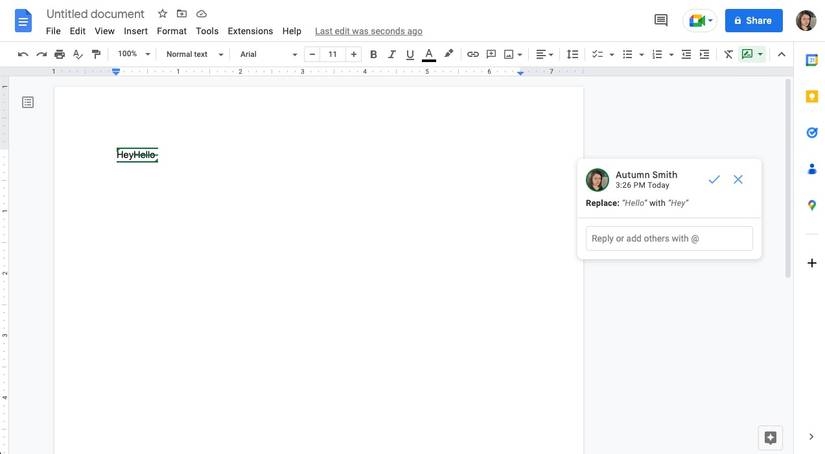Redo the last action
This screenshot has width=825, height=454.
[x=42, y=54]
